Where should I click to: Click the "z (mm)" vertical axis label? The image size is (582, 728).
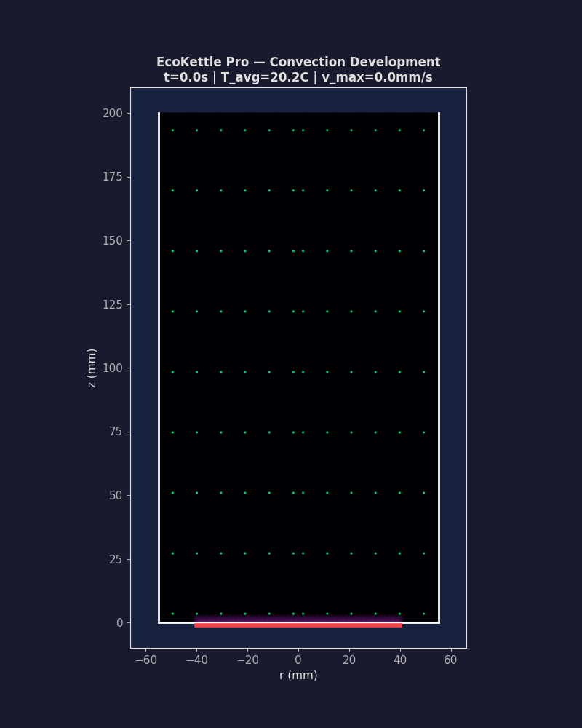92,368
